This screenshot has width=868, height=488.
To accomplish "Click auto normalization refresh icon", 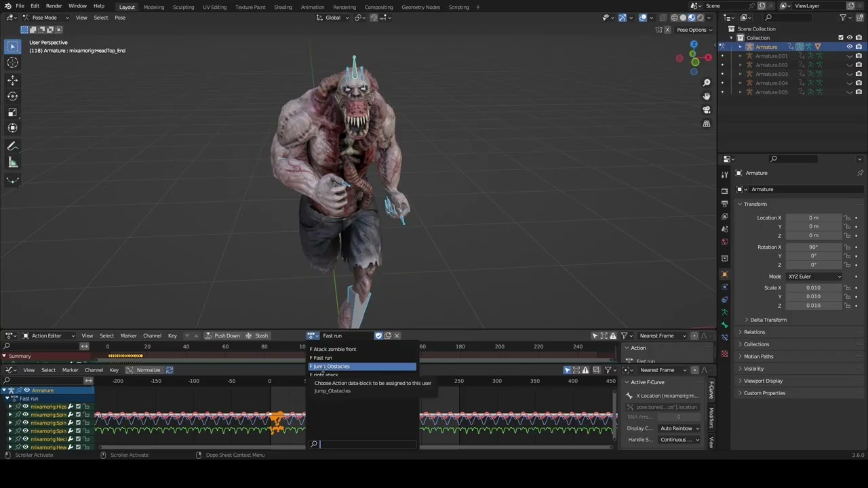I will (170, 370).
